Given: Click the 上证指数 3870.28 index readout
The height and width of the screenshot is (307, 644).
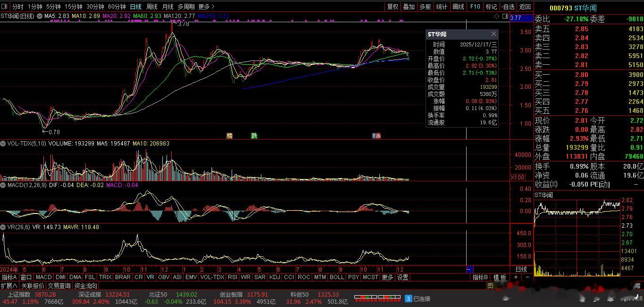Looking at the screenshot, I should 32,294.
